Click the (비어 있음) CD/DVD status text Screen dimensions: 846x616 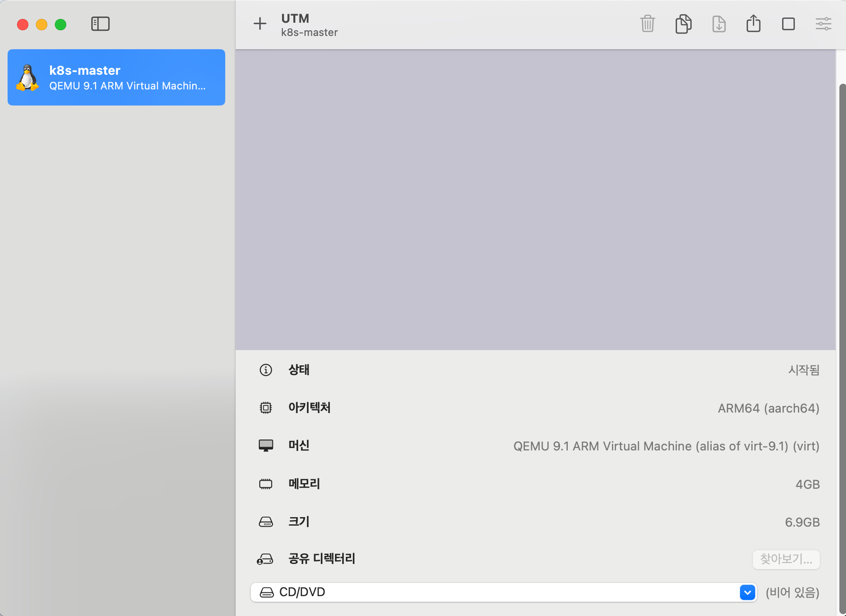click(x=793, y=592)
